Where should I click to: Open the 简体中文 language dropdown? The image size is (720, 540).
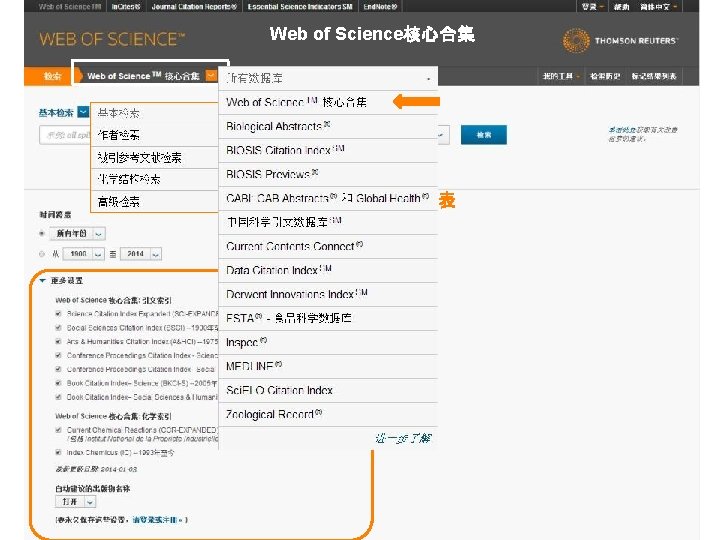pyautogui.click(x=658, y=6)
